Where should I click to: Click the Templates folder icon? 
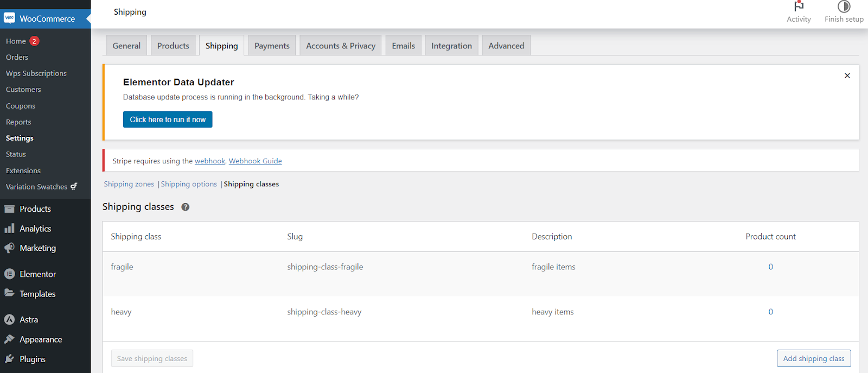click(9, 293)
